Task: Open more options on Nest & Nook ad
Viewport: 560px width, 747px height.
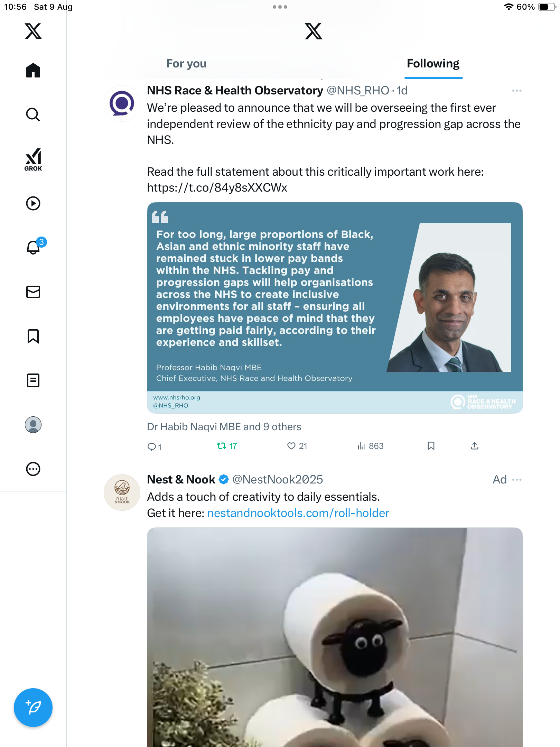Action: pos(516,480)
